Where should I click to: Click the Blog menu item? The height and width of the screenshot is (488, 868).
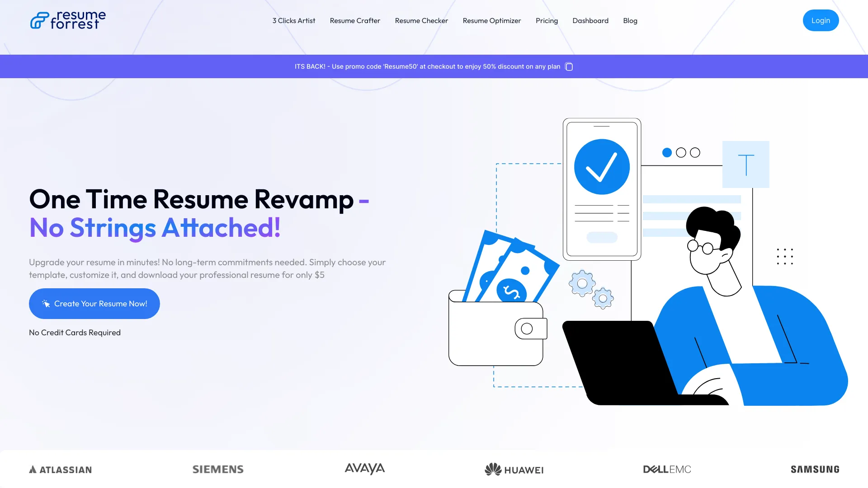pos(630,20)
